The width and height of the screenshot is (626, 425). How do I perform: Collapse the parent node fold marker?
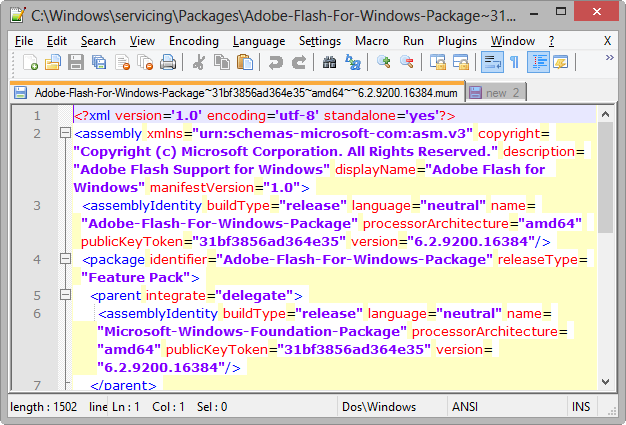pyautogui.click(x=65, y=295)
